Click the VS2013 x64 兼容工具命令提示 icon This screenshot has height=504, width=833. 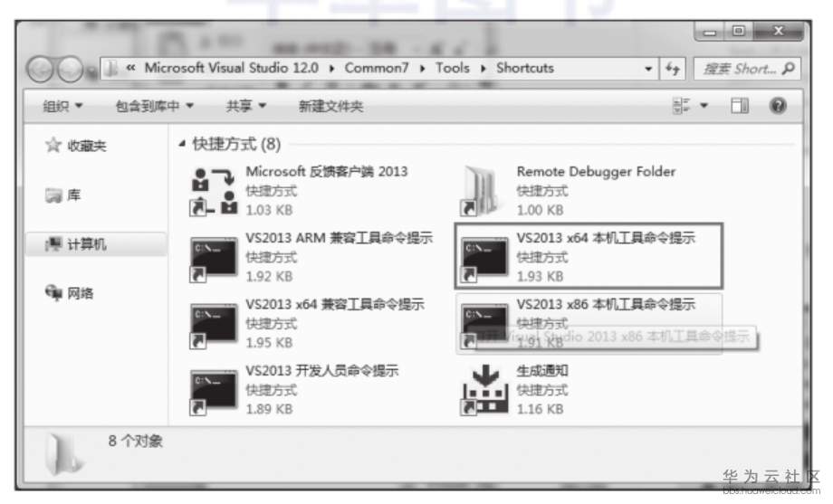point(214,326)
